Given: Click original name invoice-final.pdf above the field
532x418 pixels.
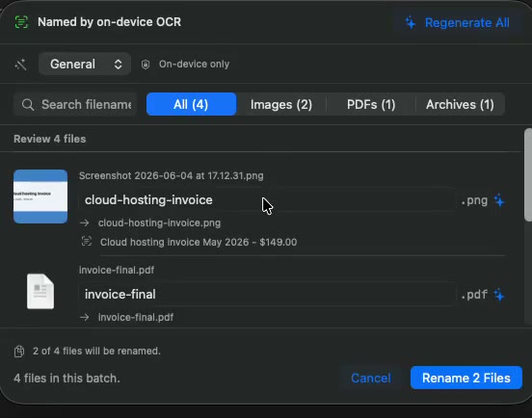Looking at the screenshot, I should point(117,271).
